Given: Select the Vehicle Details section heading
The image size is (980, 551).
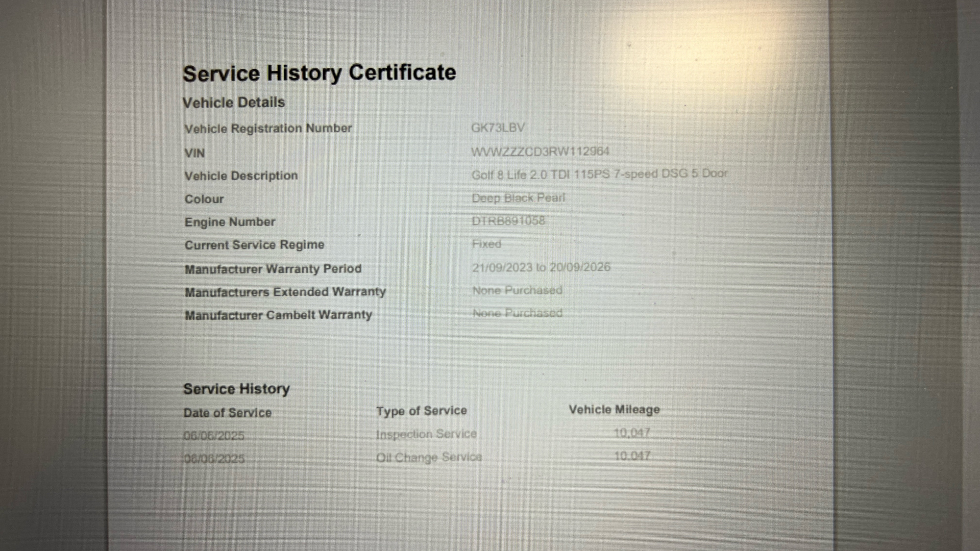Looking at the screenshot, I should 234,103.
